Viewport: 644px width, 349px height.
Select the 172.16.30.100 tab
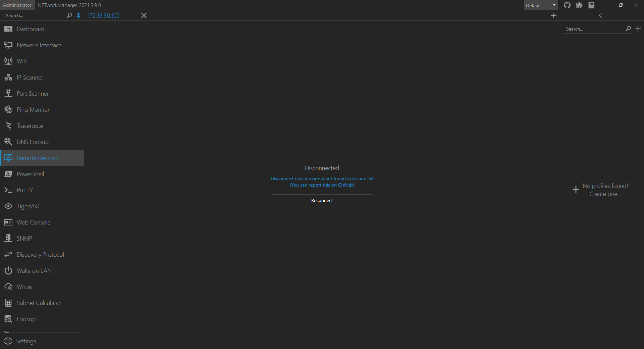pos(103,15)
